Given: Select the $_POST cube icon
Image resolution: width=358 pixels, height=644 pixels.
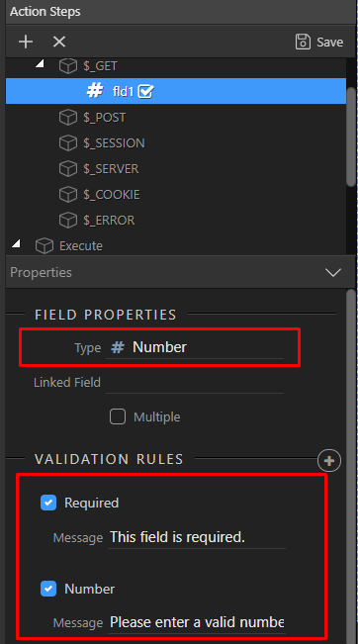Looking at the screenshot, I should 68,118.
